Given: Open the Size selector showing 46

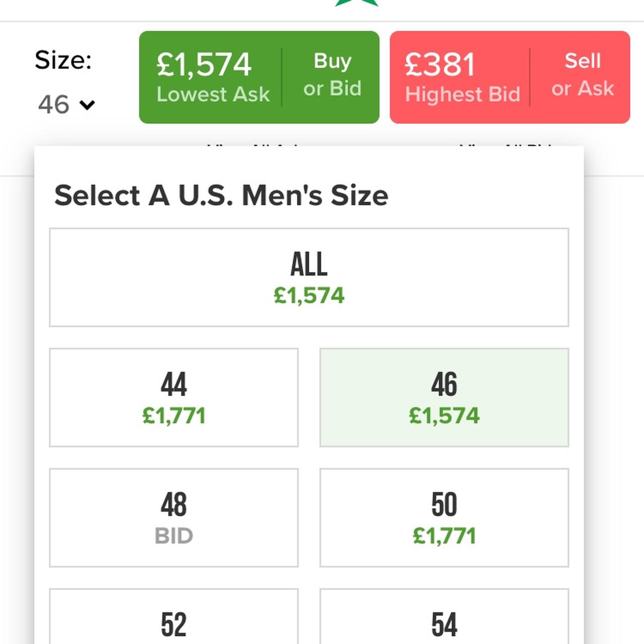Looking at the screenshot, I should (x=65, y=105).
